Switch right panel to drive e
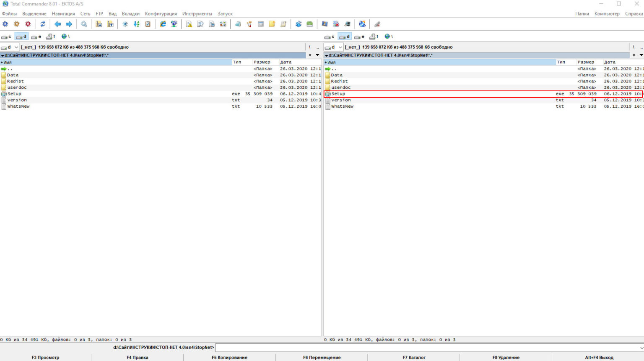 pyautogui.click(x=359, y=37)
